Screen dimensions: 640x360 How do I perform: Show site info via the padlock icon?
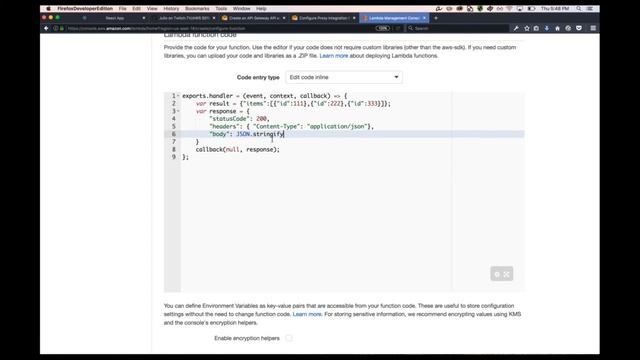coord(62,28)
